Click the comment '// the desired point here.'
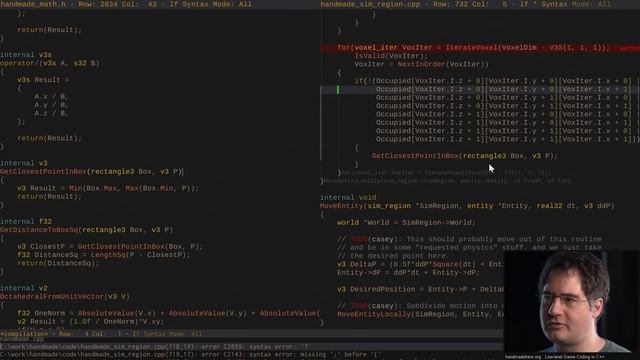The height and width of the screenshot is (360, 640). [x=392, y=256]
